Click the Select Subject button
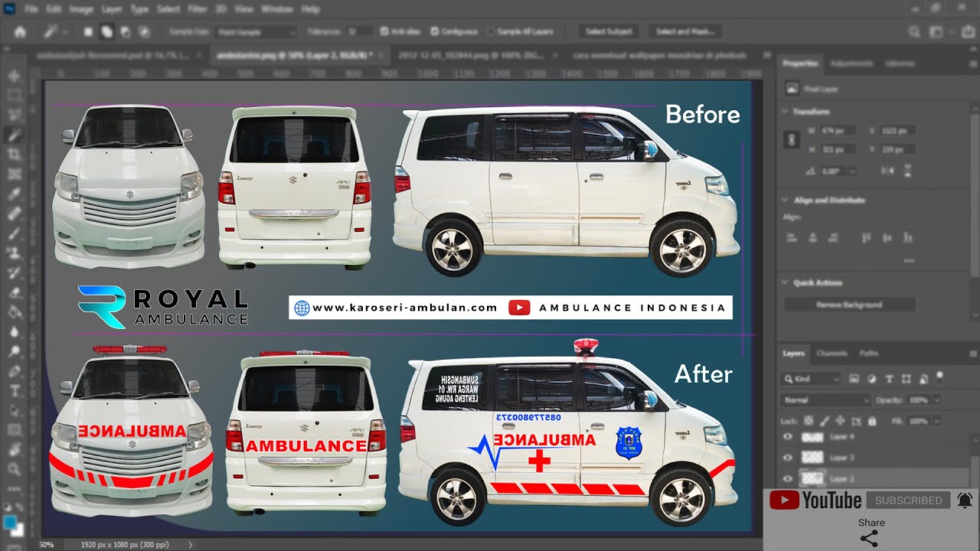The height and width of the screenshot is (551, 980). point(609,32)
